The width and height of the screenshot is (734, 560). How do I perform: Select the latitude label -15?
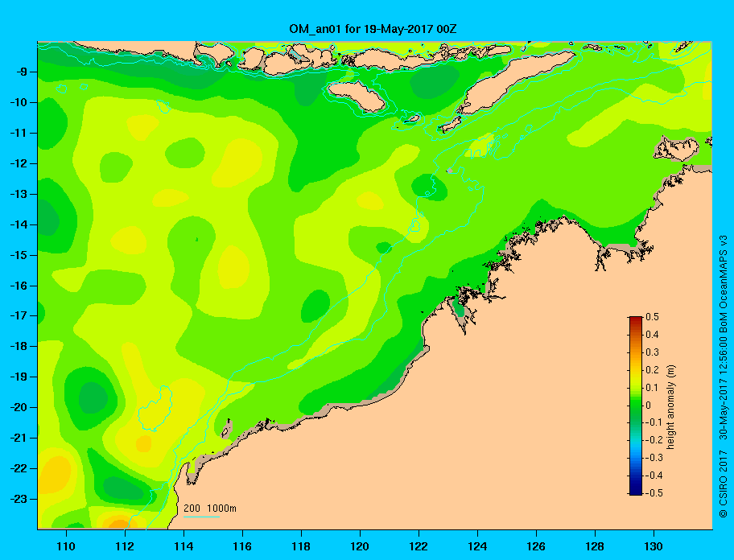[x=18, y=255]
